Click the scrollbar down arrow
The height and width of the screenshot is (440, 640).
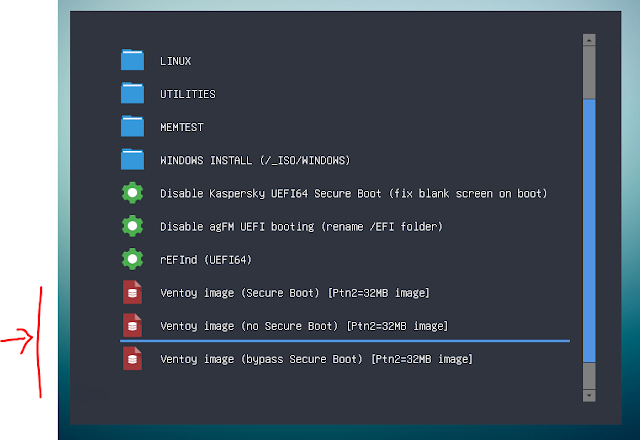pos(589,396)
